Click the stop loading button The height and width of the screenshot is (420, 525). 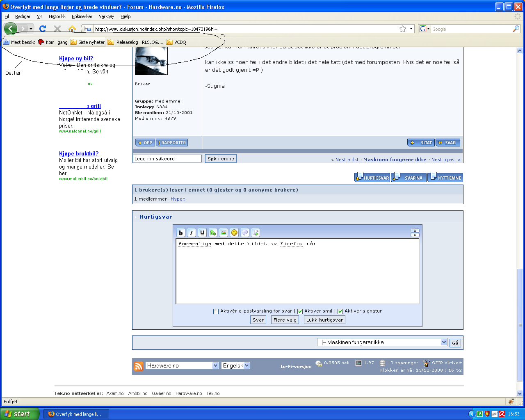pyautogui.click(x=57, y=29)
